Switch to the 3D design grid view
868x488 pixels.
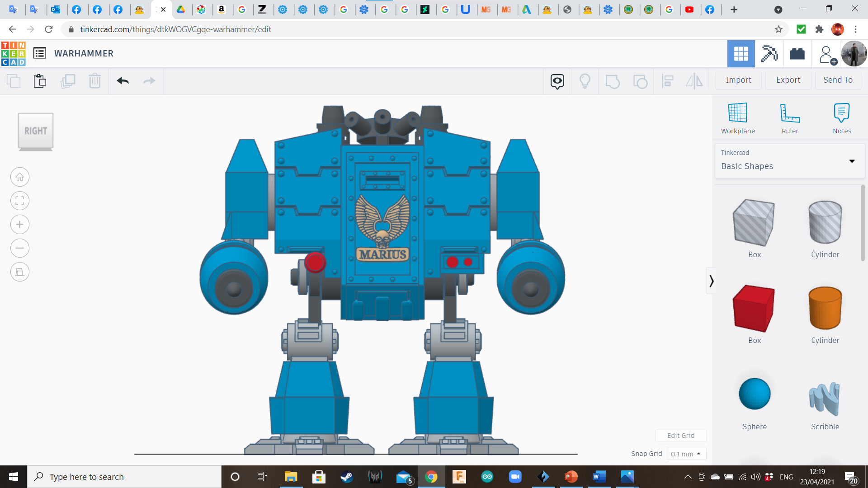[x=741, y=54]
